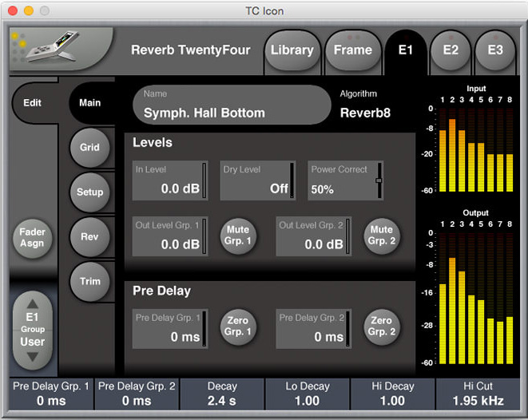Click the Levels section heading

(x=153, y=142)
